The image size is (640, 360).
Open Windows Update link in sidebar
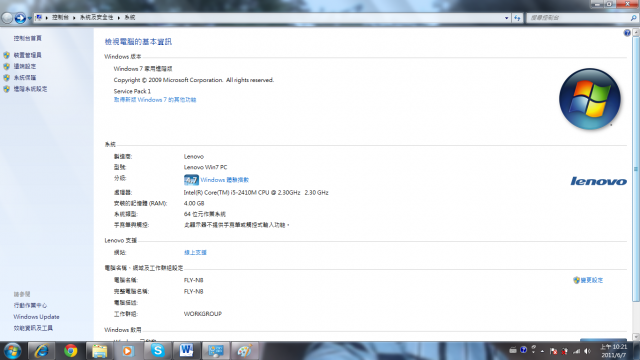pos(36,317)
